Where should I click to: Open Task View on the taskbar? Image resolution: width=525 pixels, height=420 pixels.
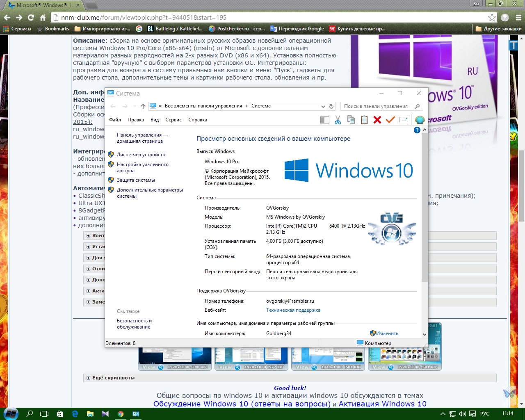[x=44, y=414]
